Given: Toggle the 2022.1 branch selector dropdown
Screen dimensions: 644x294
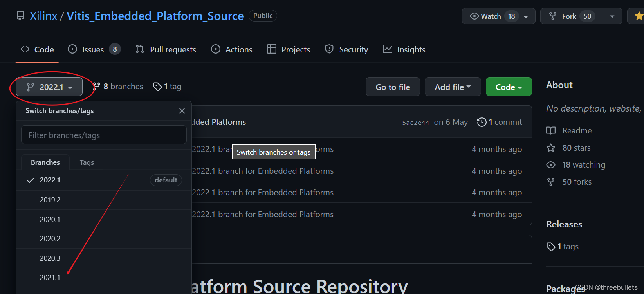Looking at the screenshot, I should click(49, 87).
